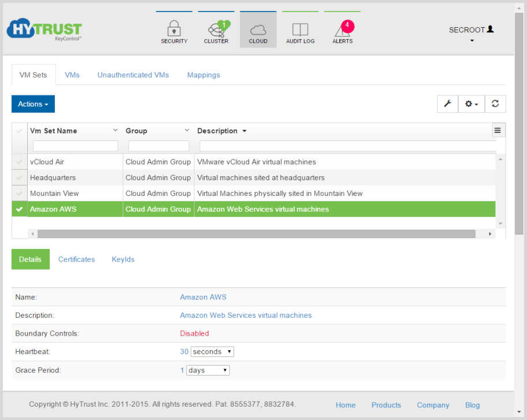This screenshot has width=527, height=420.
Task: Select the Mountain View row name
Action: coord(54,194)
